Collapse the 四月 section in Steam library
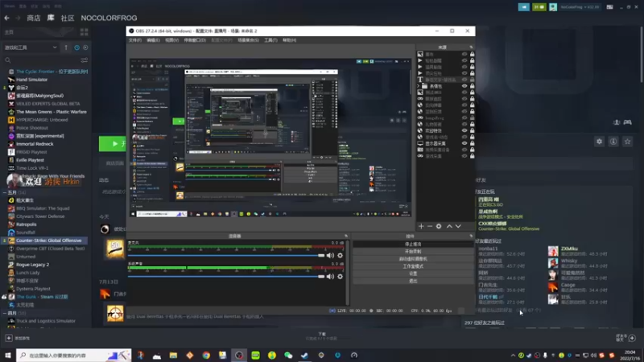The width and height of the screenshot is (644, 362). 5,313
